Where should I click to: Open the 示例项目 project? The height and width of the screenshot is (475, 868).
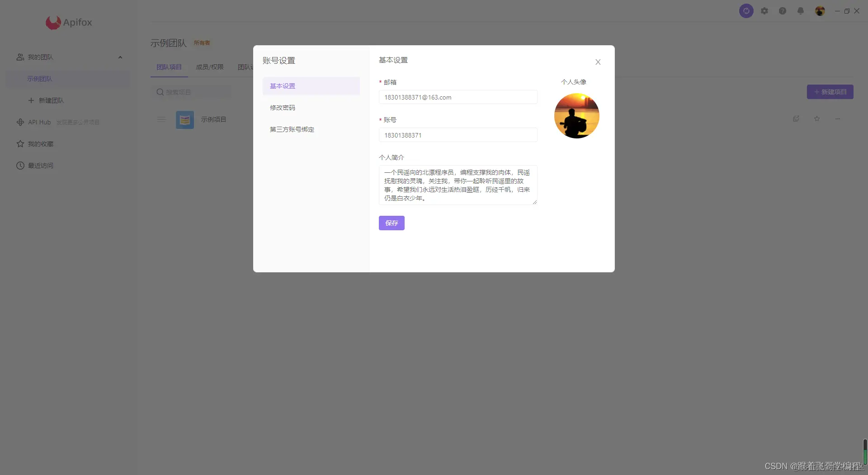(213, 119)
